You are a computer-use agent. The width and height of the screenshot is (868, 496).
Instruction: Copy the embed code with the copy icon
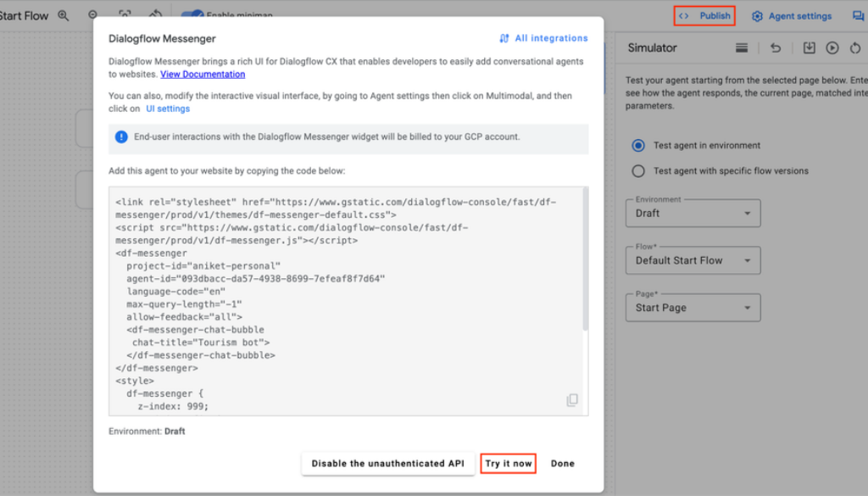click(x=572, y=400)
